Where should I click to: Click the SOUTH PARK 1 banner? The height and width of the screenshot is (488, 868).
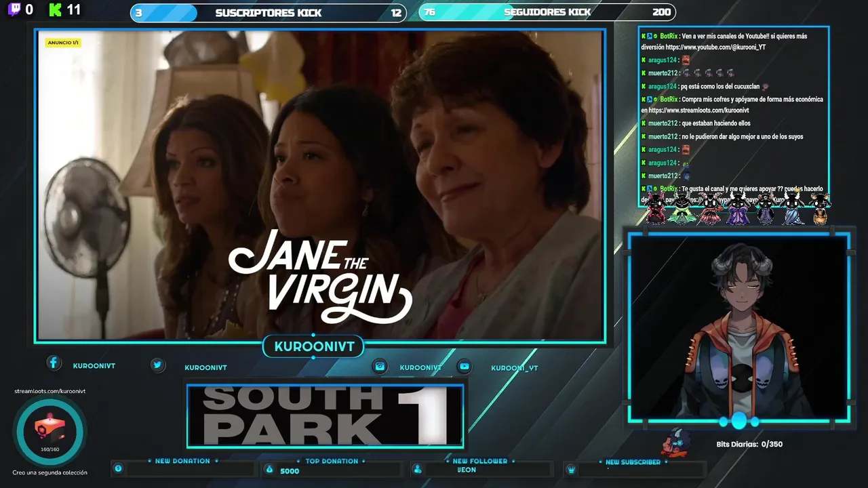click(x=325, y=416)
